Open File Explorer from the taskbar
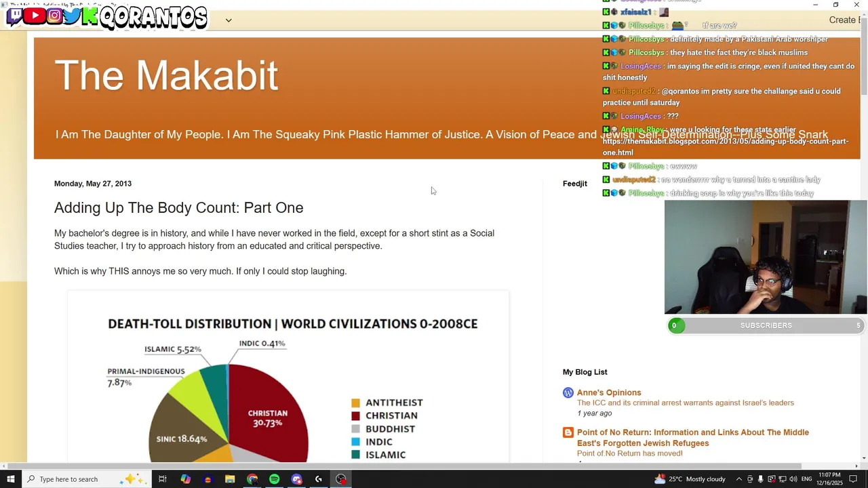Screen dimensions: 868x488 click(230, 479)
